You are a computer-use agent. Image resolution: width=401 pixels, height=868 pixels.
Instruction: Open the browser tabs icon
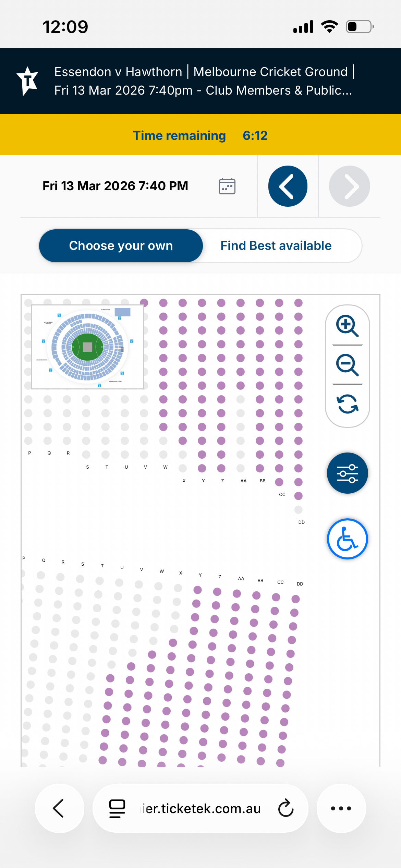pos(117,808)
